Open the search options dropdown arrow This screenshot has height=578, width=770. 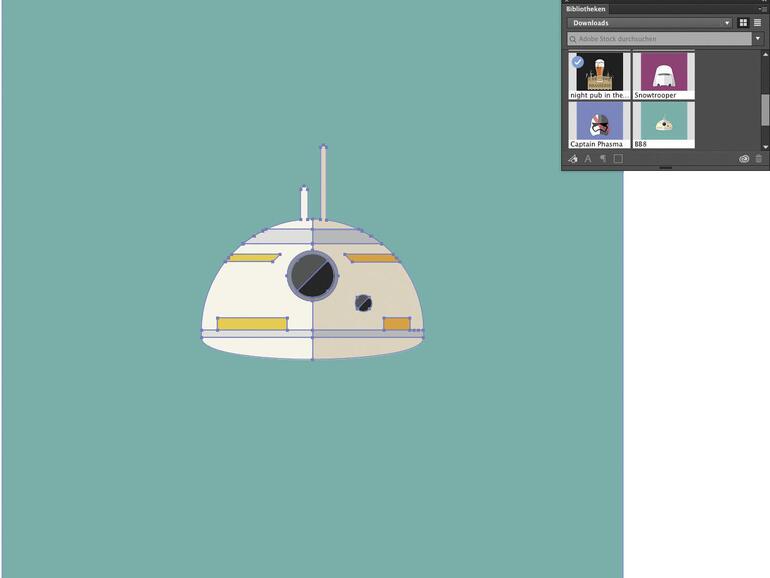tap(758, 39)
